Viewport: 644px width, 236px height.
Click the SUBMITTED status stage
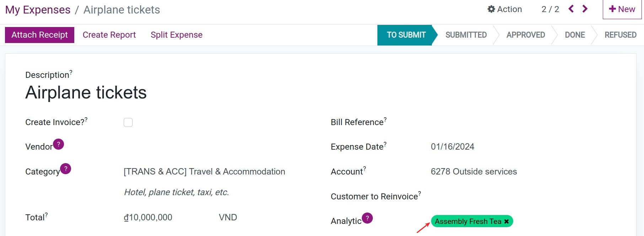coord(466,35)
